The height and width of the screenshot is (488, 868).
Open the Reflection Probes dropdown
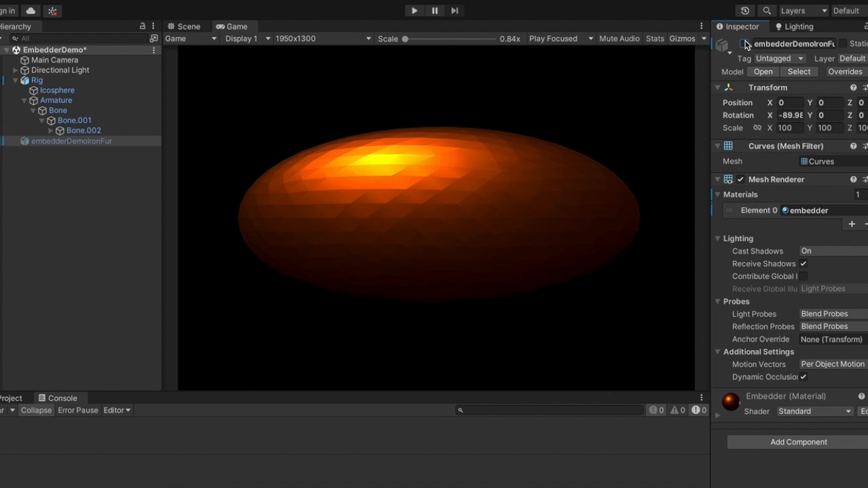(x=833, y=327)
